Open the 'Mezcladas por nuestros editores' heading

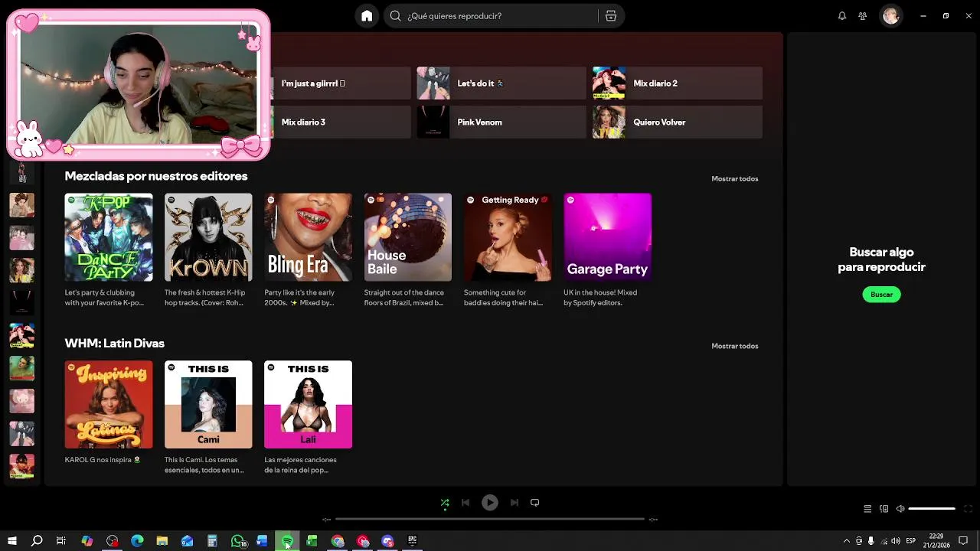pos(156,176)
